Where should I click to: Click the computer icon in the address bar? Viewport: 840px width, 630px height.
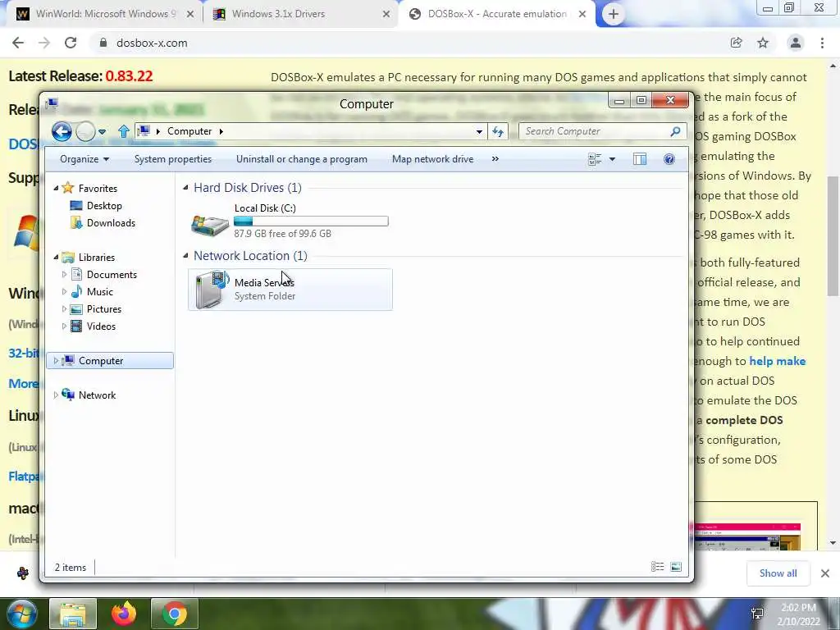[x=144, y=130]
